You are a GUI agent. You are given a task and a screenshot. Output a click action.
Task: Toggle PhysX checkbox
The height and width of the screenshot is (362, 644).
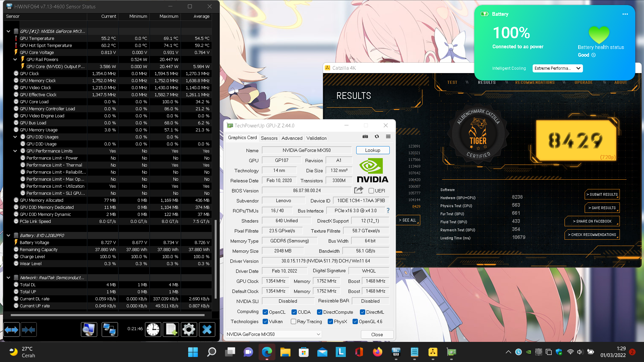(x=330, y=321)
